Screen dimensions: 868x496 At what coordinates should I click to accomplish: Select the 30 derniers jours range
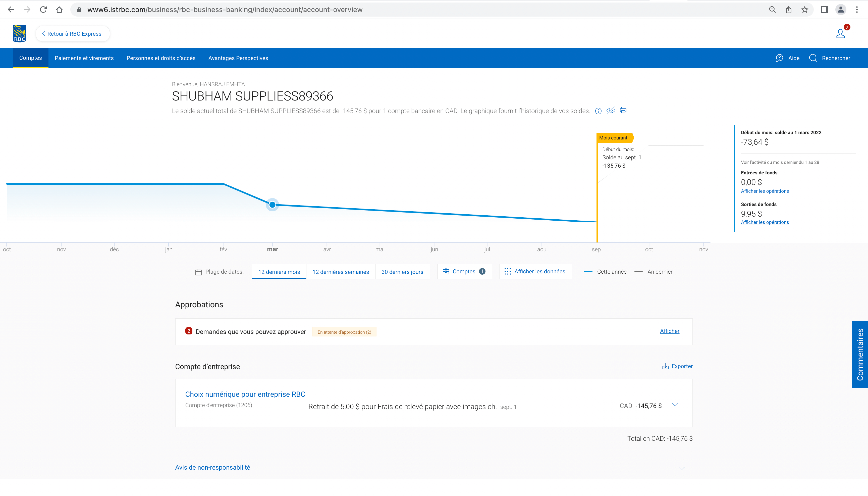pyautogui.click(x=402, y=272)
